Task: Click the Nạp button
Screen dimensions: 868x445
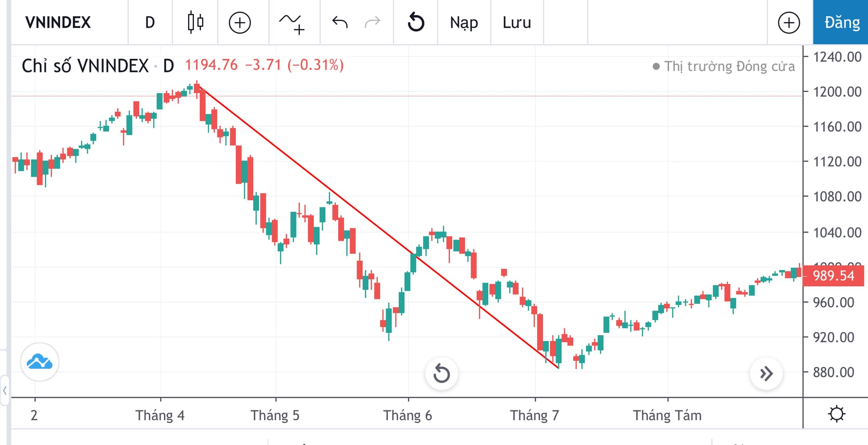Action: [x=464, y=22]
